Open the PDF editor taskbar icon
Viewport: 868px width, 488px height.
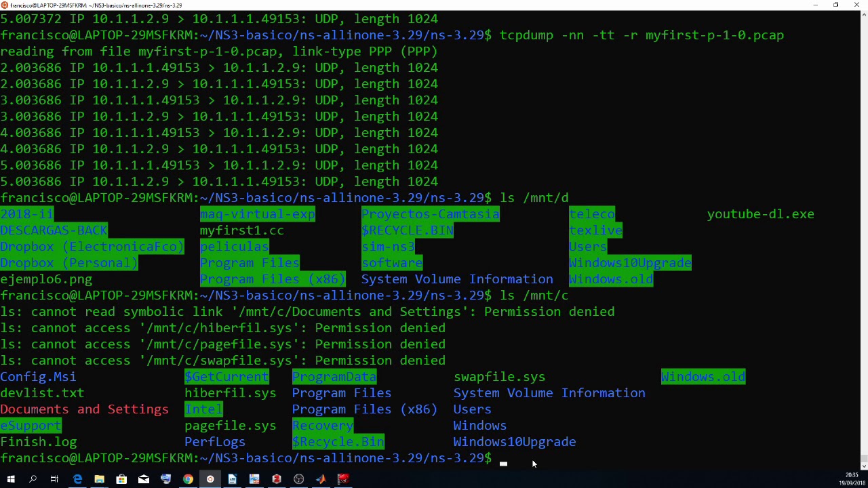[254, 479]
